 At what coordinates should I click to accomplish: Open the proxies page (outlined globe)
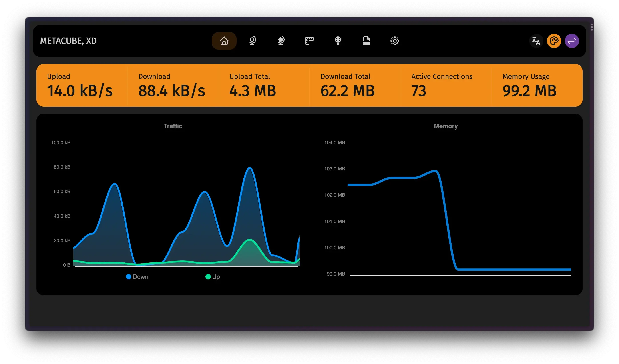pos(253,41)
